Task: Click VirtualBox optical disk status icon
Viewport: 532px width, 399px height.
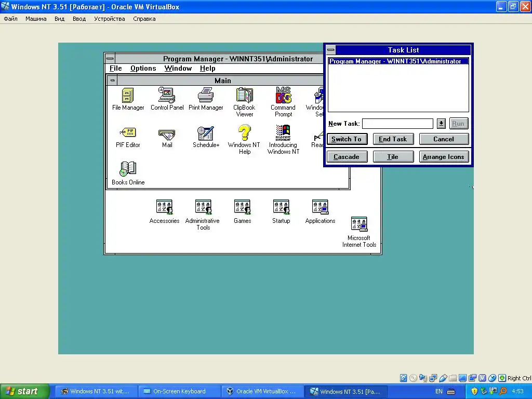Action: pyautogui.click(x=413, y=378)
